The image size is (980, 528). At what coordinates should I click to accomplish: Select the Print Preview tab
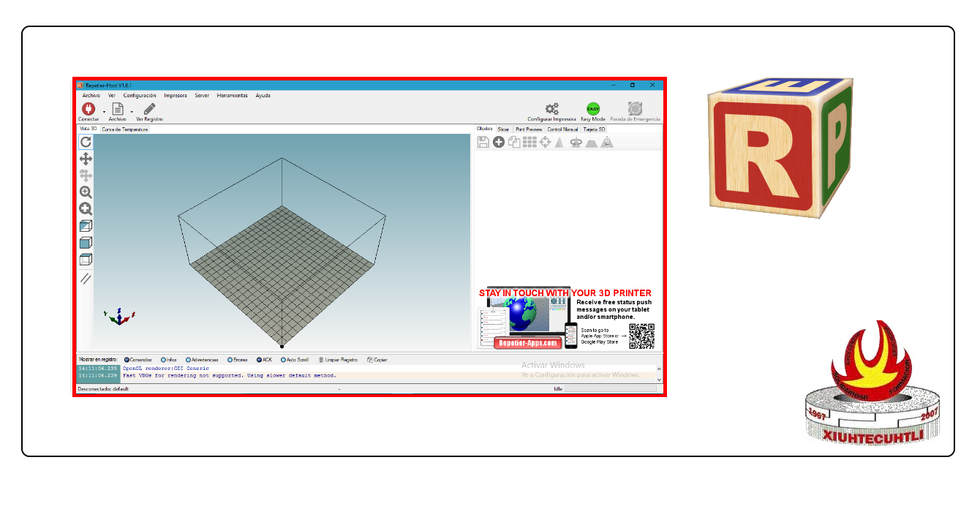tap(529, 129)
